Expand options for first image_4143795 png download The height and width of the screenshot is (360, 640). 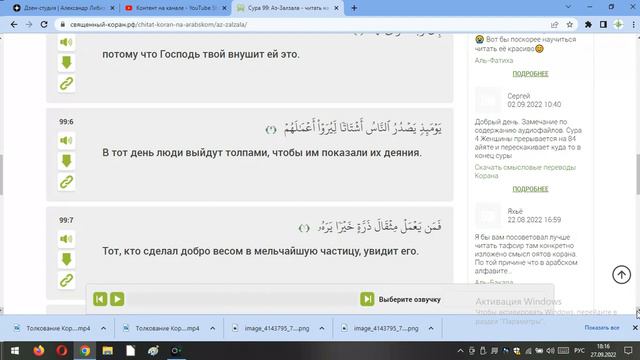pos(322,328)
